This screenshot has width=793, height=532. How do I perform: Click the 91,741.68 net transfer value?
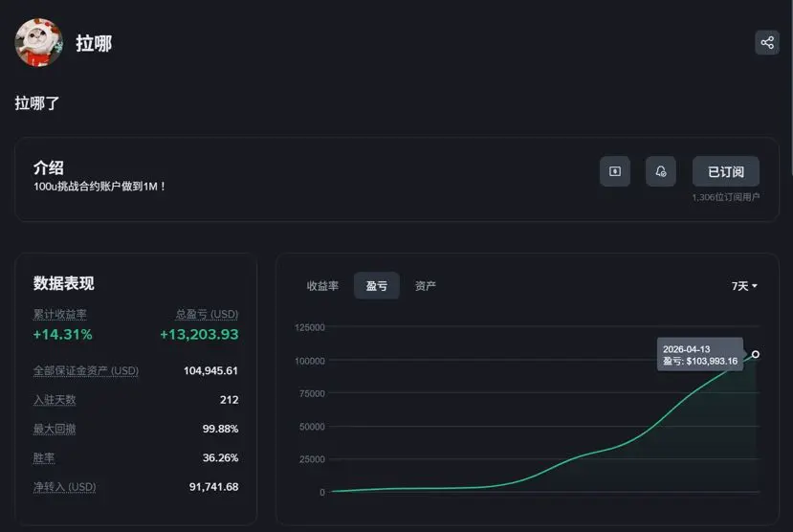pos(214,487)
